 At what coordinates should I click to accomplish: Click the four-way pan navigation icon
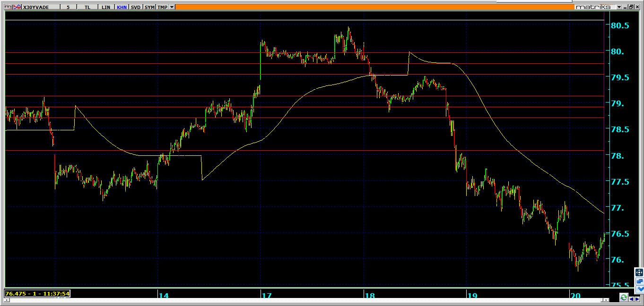[639, 272]
